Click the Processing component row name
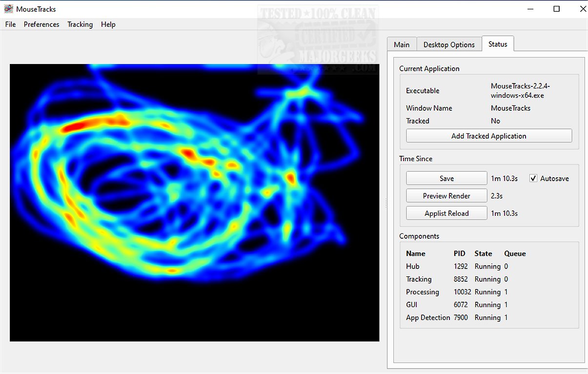This screenshot has width=588, height=374. [x=423, y=292]
